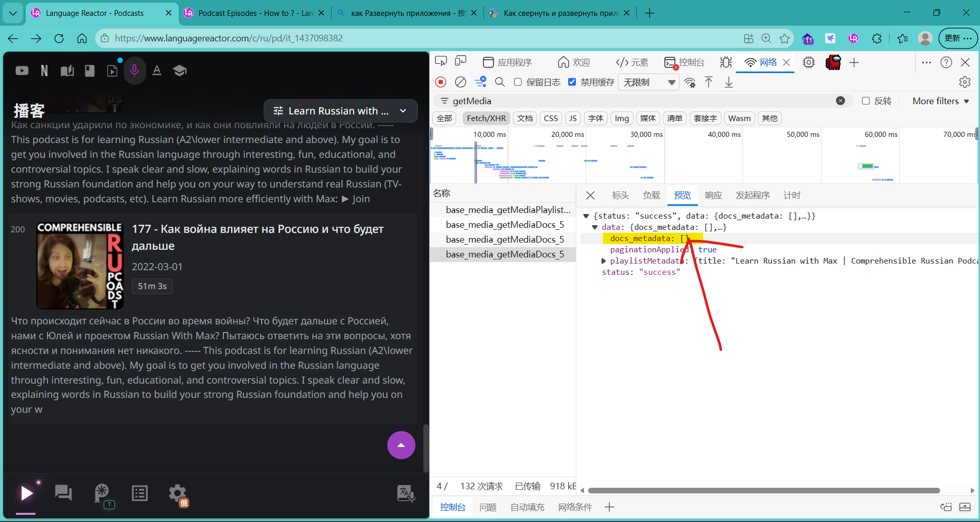The image size is (980, 522).
Task: Click the translate microphone icon
Action: pos(406,493)
